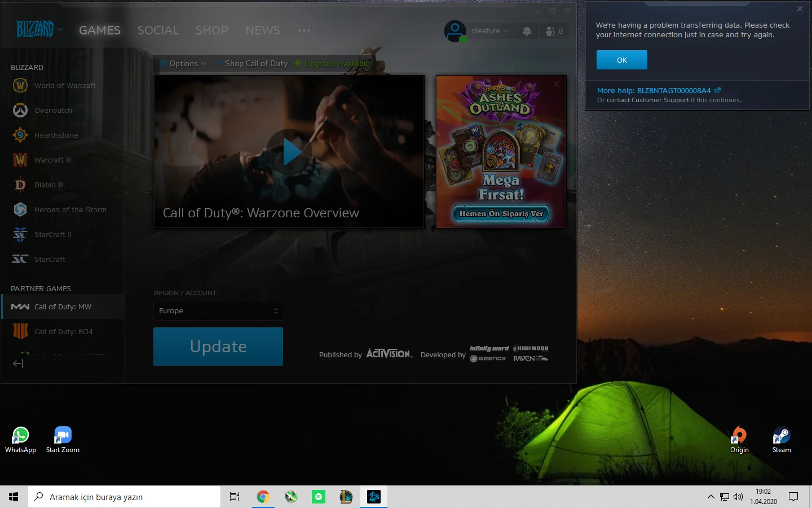Select the Overwatch game icon

(x=20, y=110)
